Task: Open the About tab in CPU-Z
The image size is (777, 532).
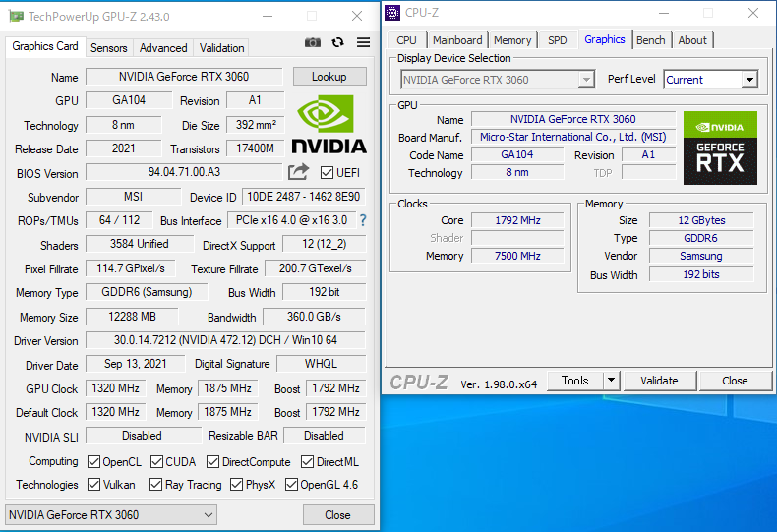Action: click(x=692, y=40)
